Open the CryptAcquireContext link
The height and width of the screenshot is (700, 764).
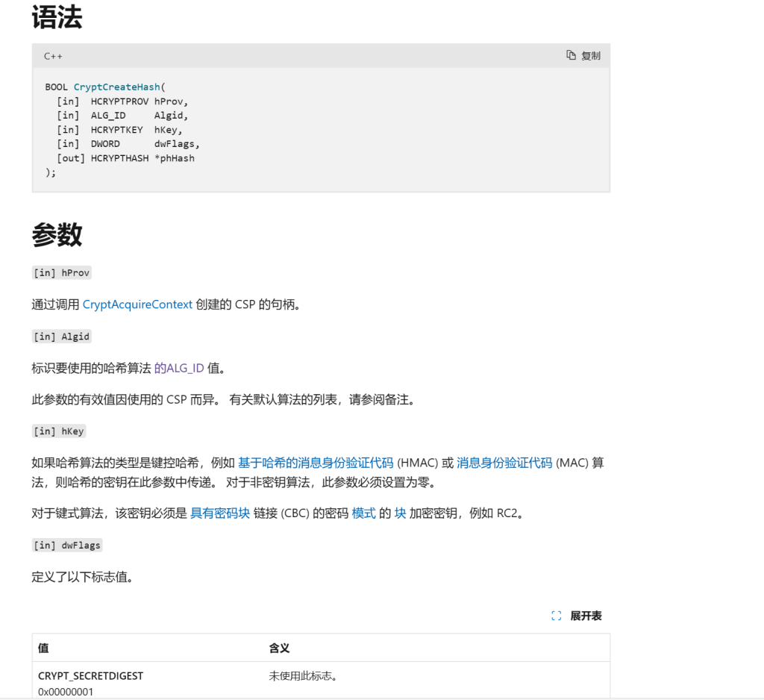pyautogui.click(x=137, y=304)
